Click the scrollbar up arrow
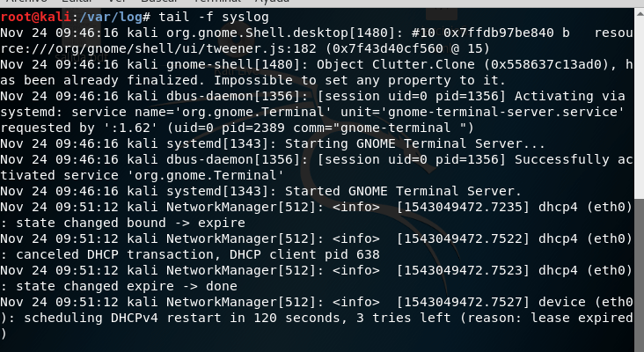644x352 pixels. 640,13
